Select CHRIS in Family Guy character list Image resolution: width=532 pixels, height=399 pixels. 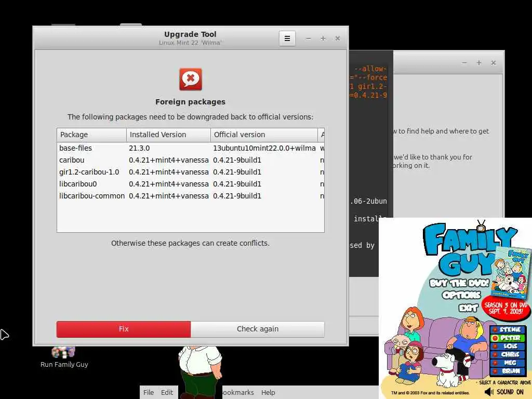507,354
